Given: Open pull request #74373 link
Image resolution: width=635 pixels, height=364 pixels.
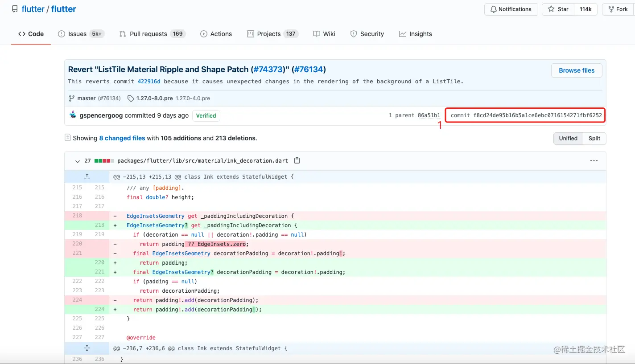Looking at the screenshot, I should click(x=268, y=70).
